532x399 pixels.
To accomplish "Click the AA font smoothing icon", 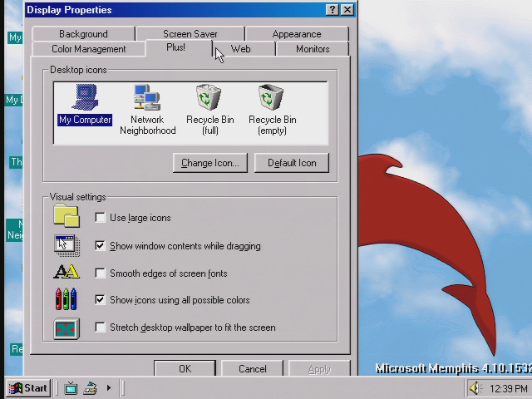I will pyautogui.click(x=66, y=272).
